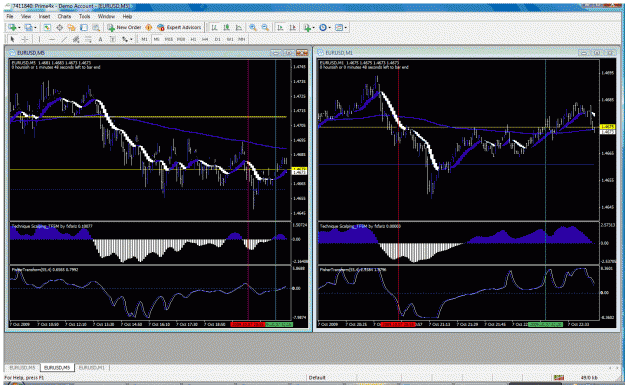
Task: Switch timeframe to D1
Action: pos(218,39)
